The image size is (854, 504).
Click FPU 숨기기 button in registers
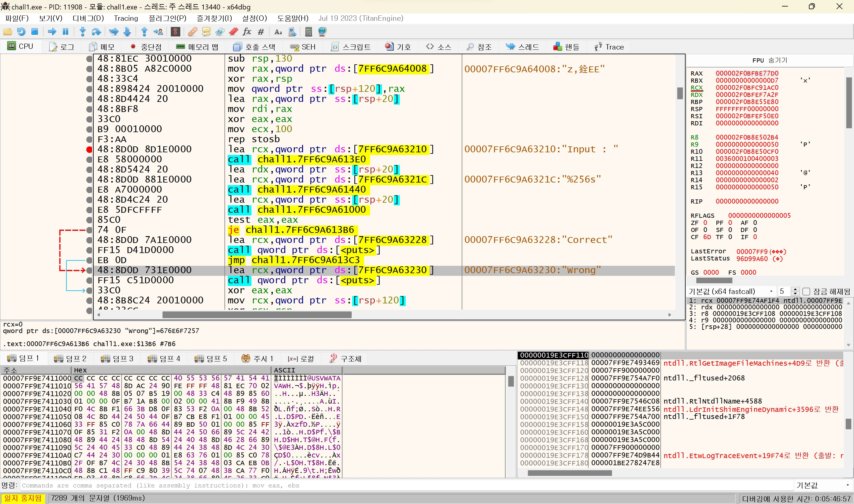click(x=769, y=60)
